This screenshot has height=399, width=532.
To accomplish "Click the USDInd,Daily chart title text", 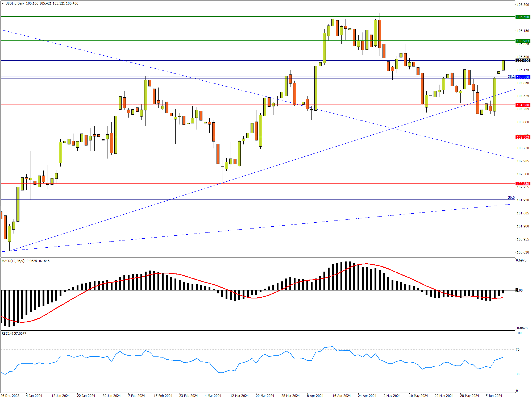I will [15, 3].
